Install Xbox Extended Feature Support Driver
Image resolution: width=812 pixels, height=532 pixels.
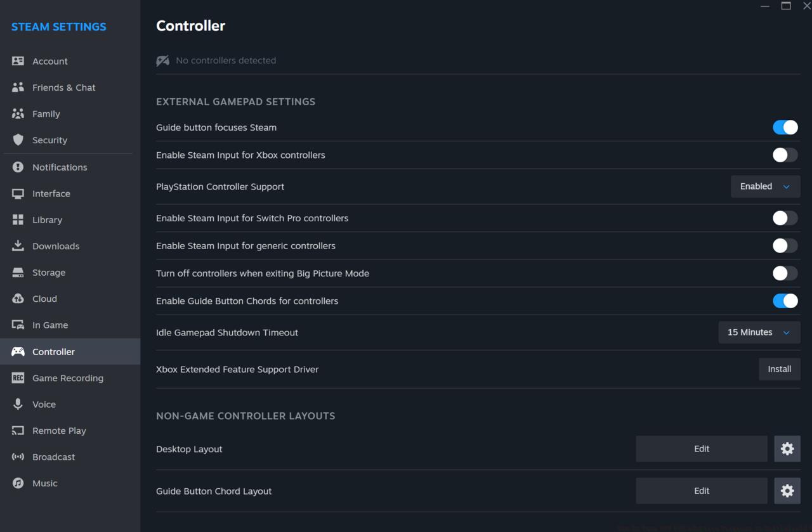click(779, 369)
